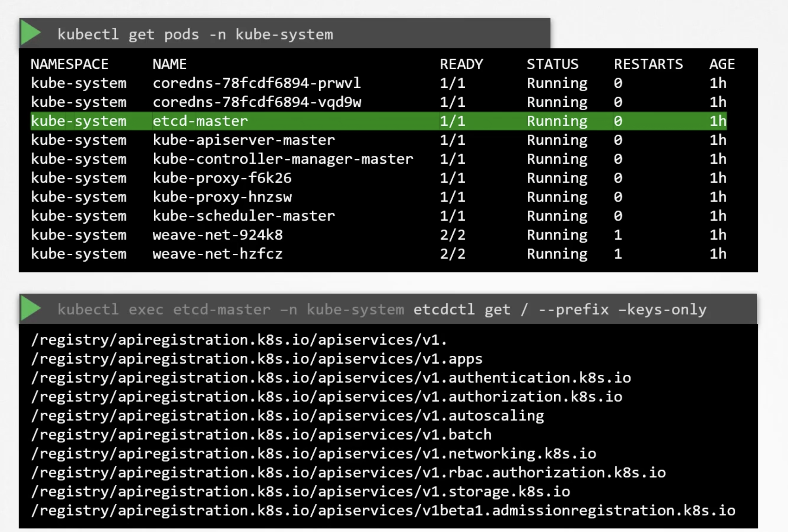The image size is (788, 532).
Task: Click the NAMESPACE column header
Action: pyautogui.click(x=70, y=64)
